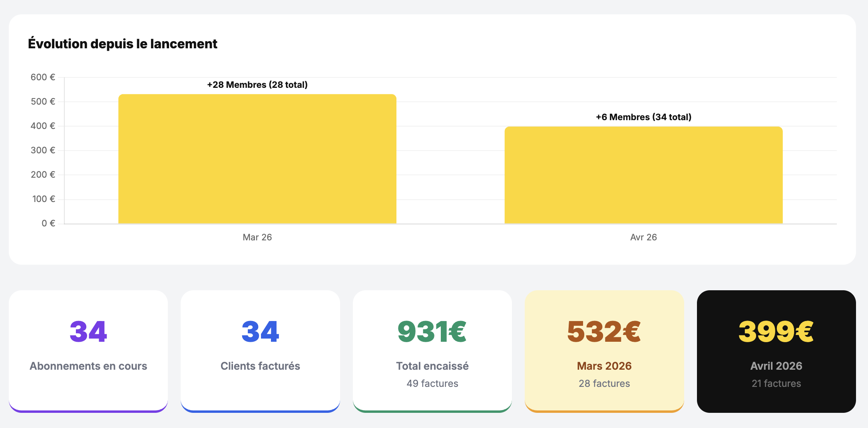868x428 pixels.
Task: Click the '49 factures' label
Action: (432, 383)
